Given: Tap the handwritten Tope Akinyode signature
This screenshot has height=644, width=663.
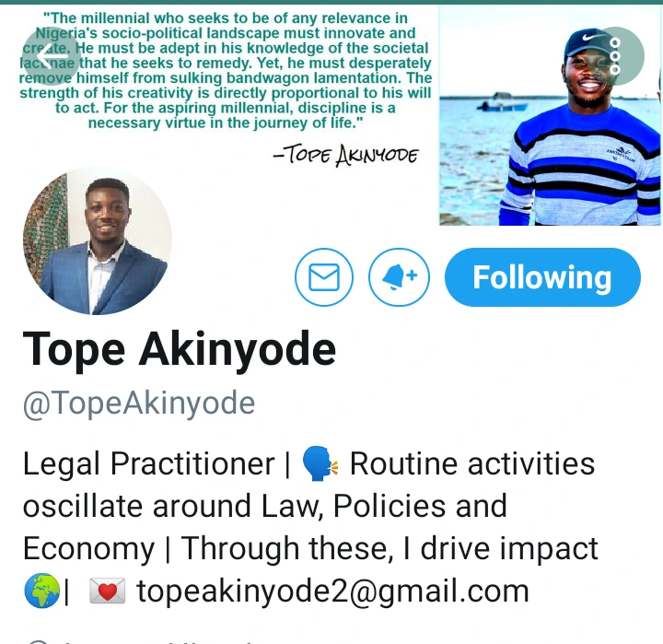Looking at the screenshot, I should (x=346, y=155).
